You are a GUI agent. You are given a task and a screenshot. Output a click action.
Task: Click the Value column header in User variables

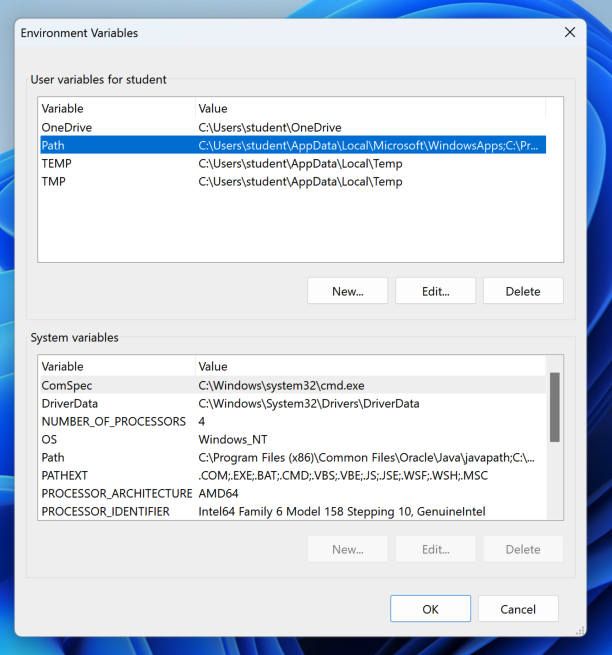coord(370,108)
